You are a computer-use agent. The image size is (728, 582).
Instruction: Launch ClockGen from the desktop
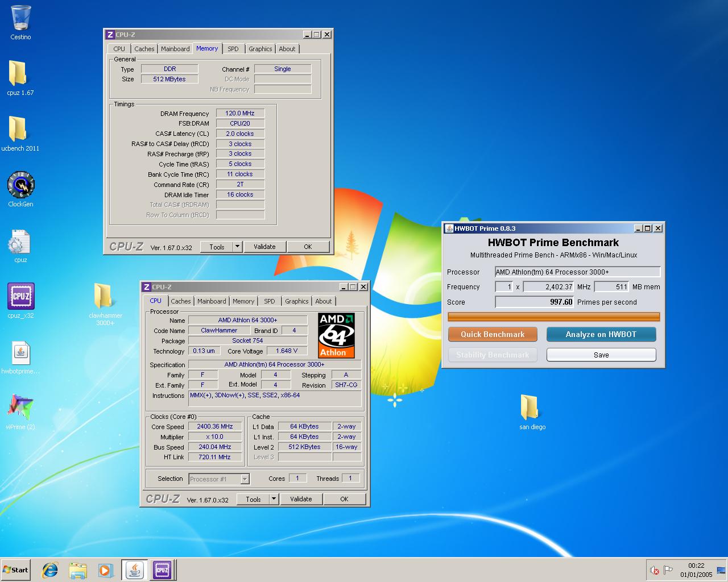[20, 185]
